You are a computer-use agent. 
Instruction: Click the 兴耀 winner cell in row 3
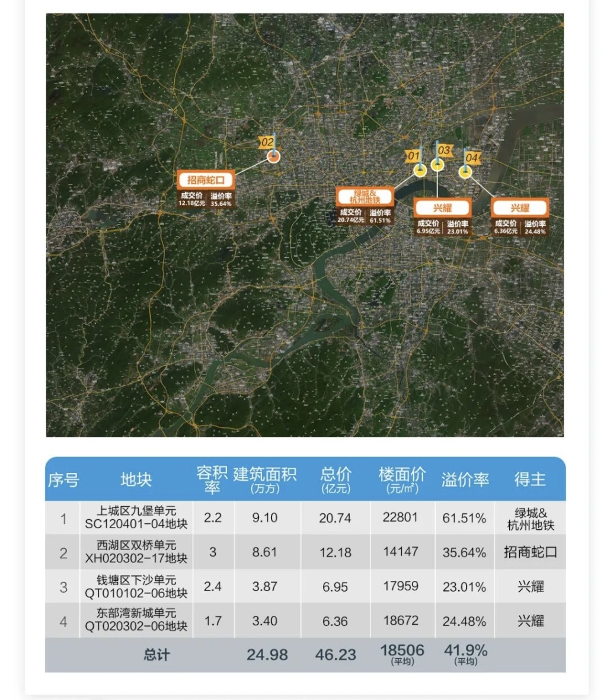click(x=531, y=587)
